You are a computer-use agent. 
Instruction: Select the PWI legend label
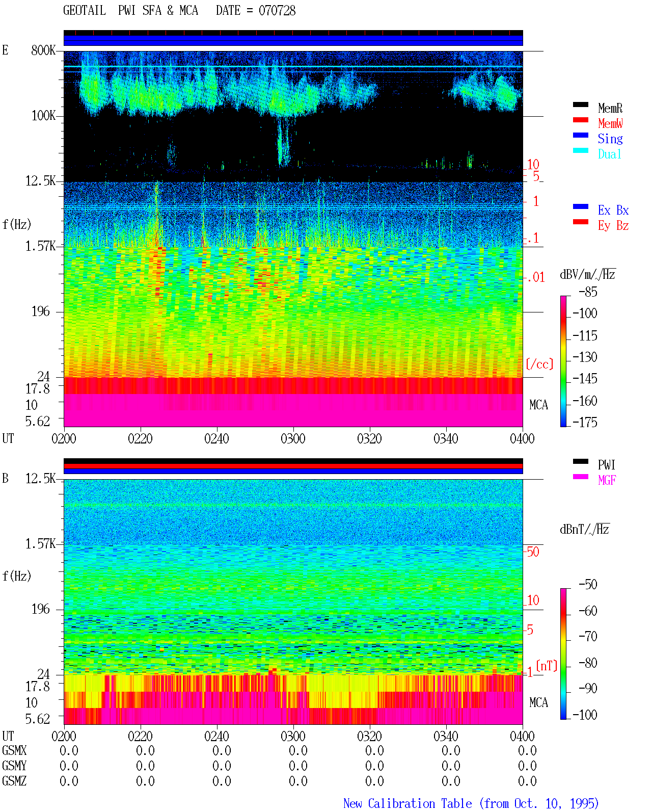607,465
